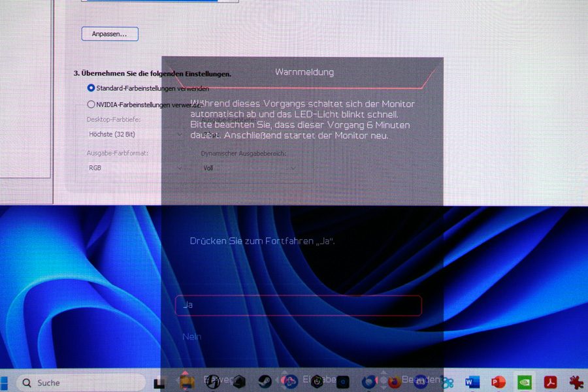Launch Firefox from the taskbar
This screenshot has height=392, width=588.
(394, 382)
